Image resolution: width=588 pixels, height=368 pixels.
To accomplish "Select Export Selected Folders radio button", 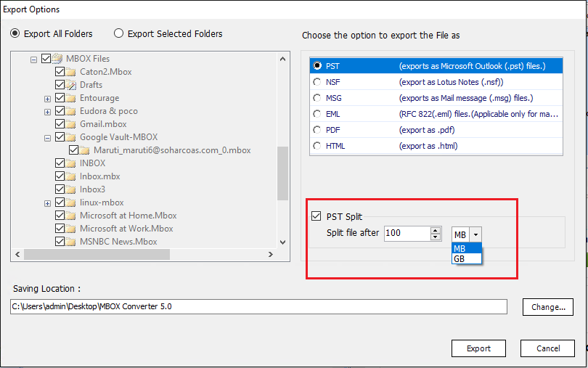I will click(x=118, y=33).
